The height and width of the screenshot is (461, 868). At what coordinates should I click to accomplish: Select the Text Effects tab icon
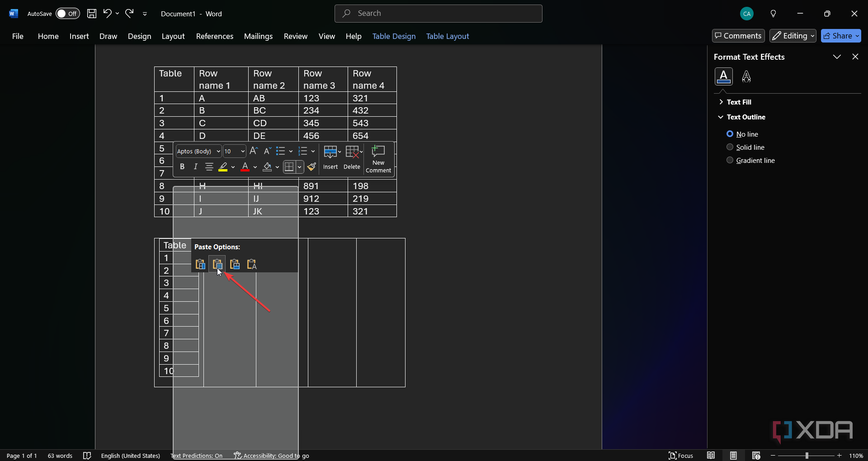coord(746,76)
